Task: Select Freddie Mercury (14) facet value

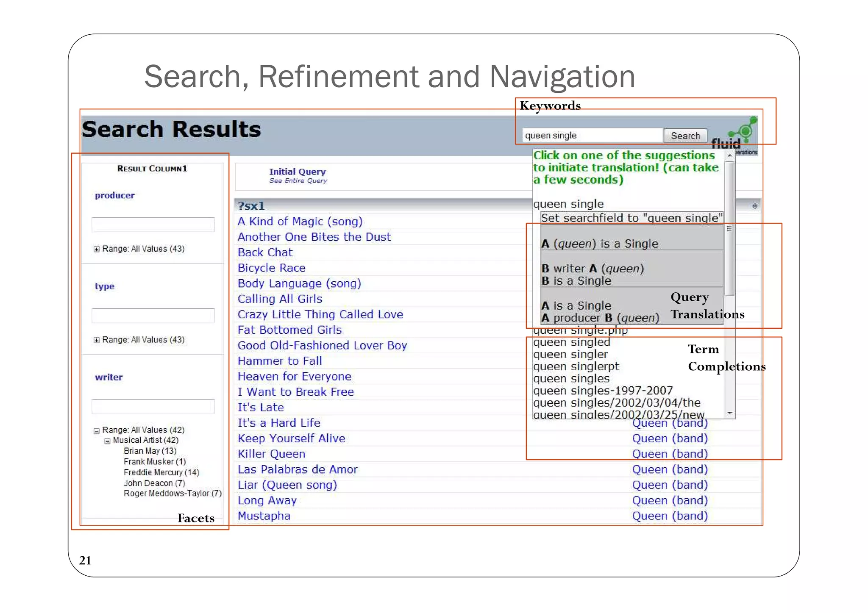Action: [x=161, y=472]
